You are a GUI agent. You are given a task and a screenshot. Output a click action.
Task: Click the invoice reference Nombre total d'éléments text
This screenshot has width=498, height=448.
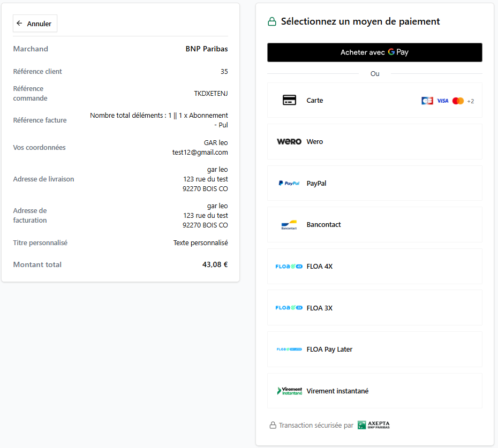click(x=159, y=120)
